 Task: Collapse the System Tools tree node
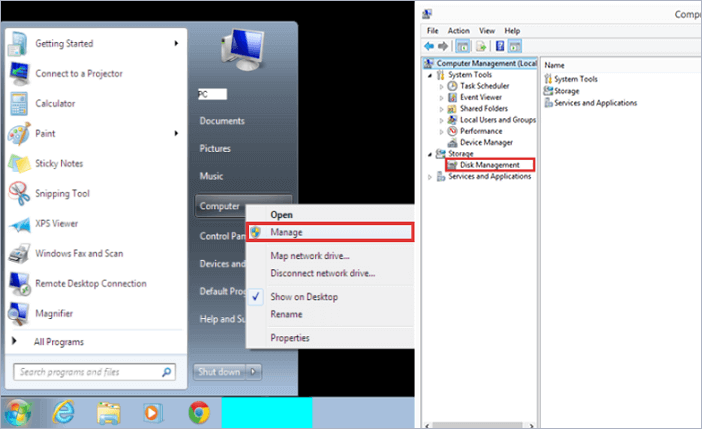[430, 75]
